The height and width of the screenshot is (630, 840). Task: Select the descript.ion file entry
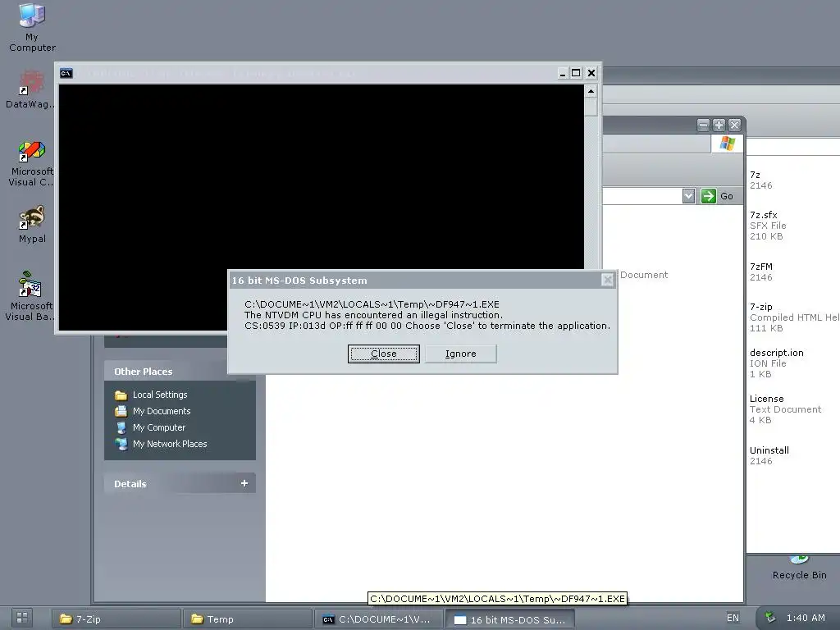(x=776, y=363)
